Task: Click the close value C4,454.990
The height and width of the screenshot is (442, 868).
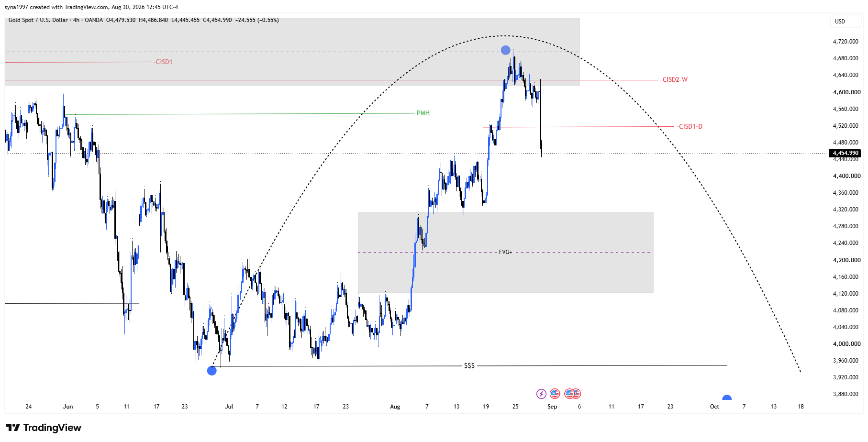Action: (x=217, y=20)
